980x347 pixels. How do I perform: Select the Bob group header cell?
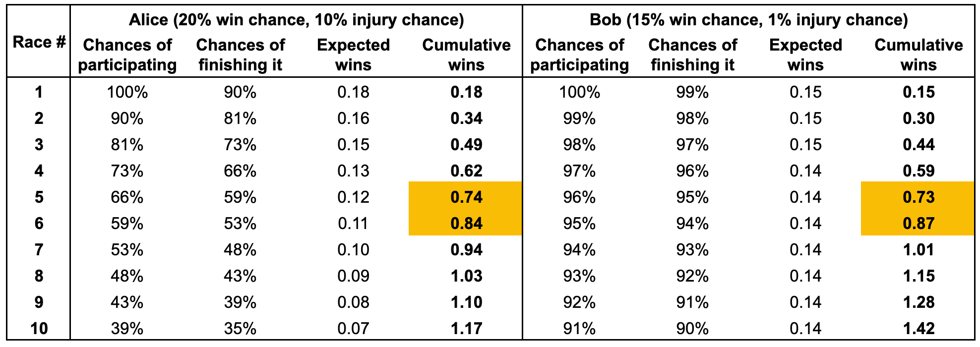click(748, 20)
